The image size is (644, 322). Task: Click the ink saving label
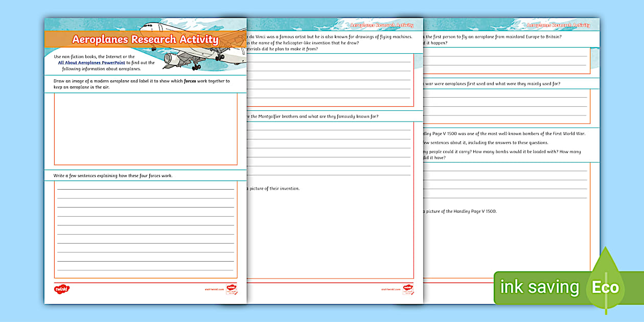(540, 287)
